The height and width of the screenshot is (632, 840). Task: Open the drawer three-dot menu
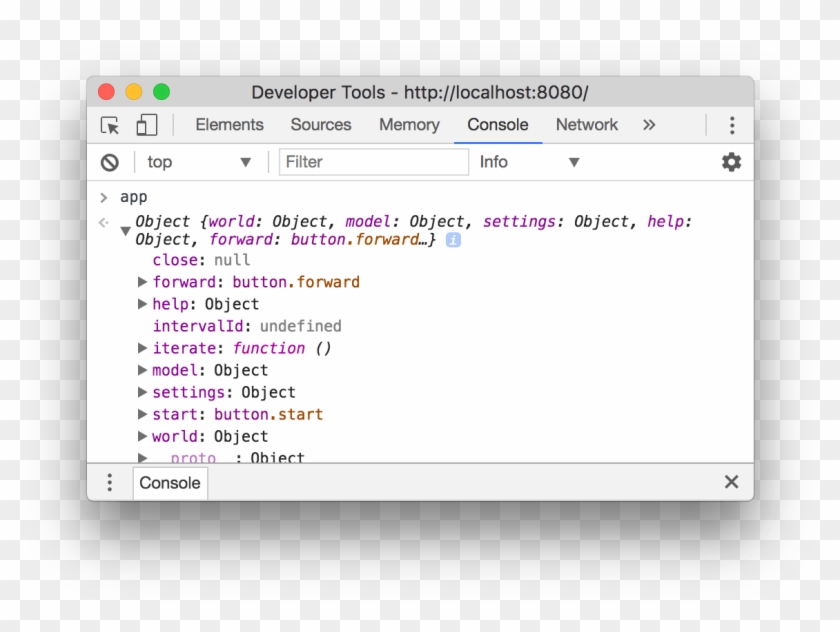[x=110, y=482]
